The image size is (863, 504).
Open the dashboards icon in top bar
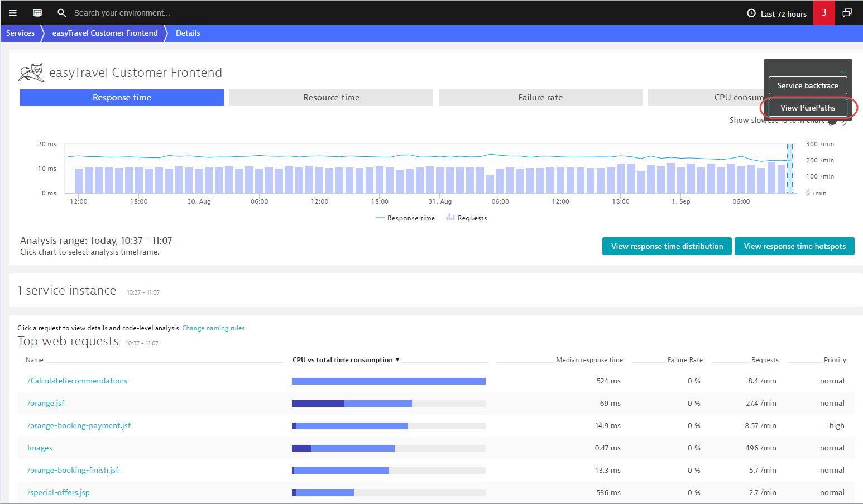pos(37,13)
